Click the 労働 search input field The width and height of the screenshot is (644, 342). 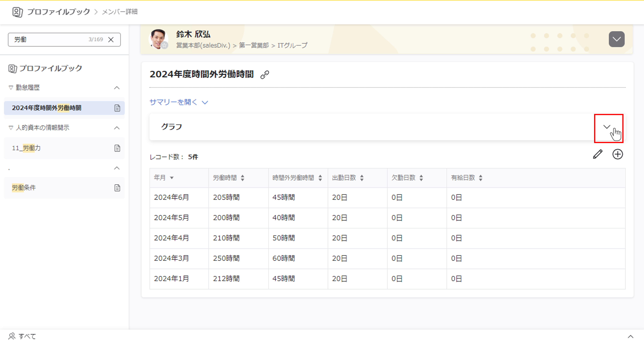pyautogui.click(x=50, y=40)
